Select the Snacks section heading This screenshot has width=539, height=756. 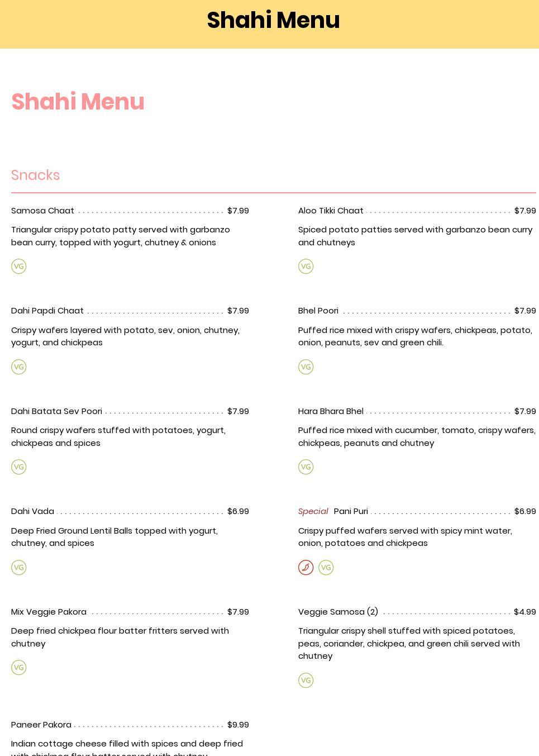click(36, 175)
